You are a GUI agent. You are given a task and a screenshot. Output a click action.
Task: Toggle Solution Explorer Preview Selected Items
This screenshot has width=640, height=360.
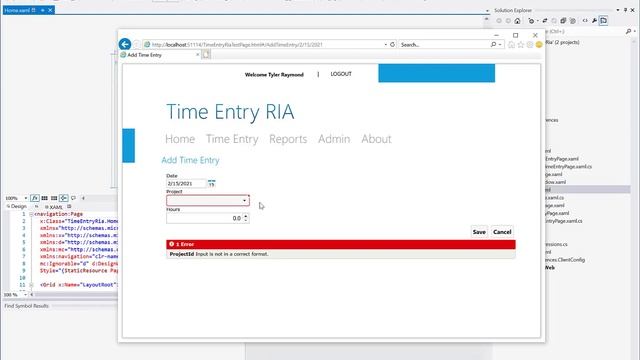603,21
